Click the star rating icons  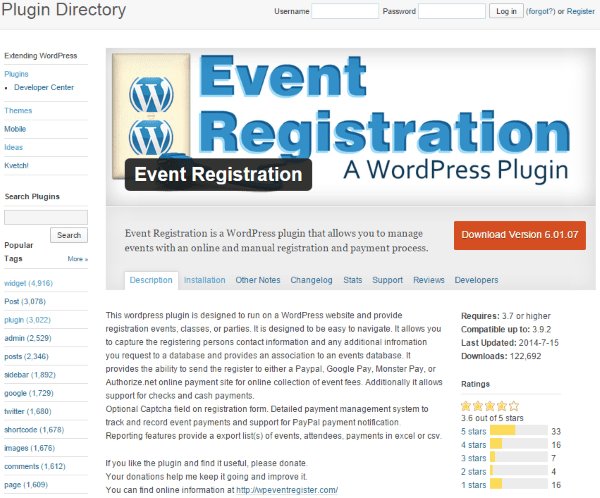pyautogui.click(x=490, y=406)
